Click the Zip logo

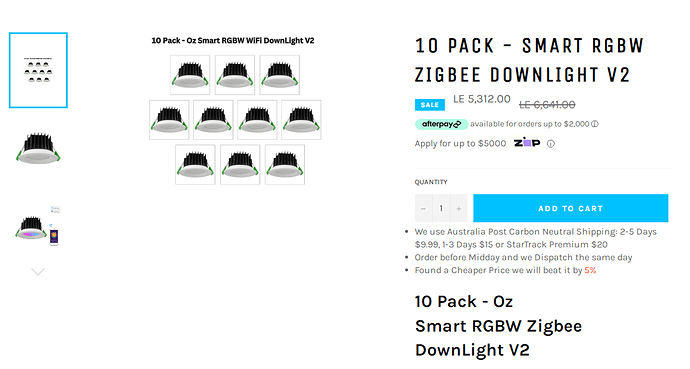pos(527,143)
